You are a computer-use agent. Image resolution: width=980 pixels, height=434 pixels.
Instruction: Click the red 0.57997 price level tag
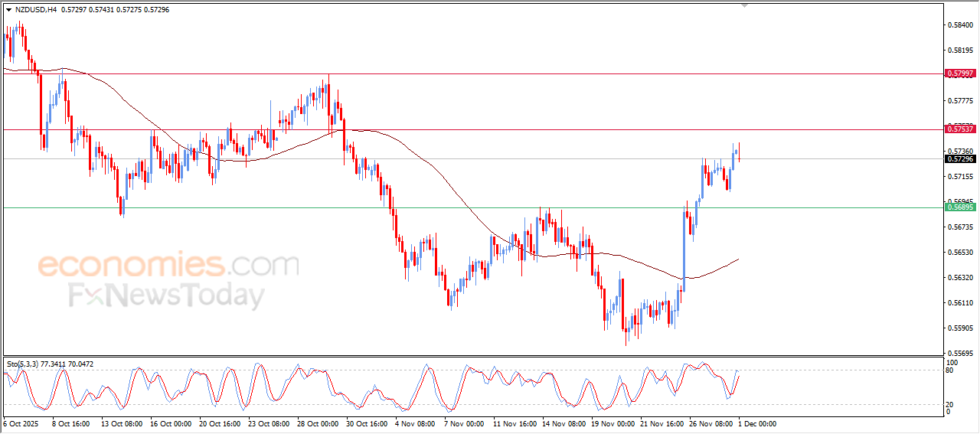[x=960, y=73]
